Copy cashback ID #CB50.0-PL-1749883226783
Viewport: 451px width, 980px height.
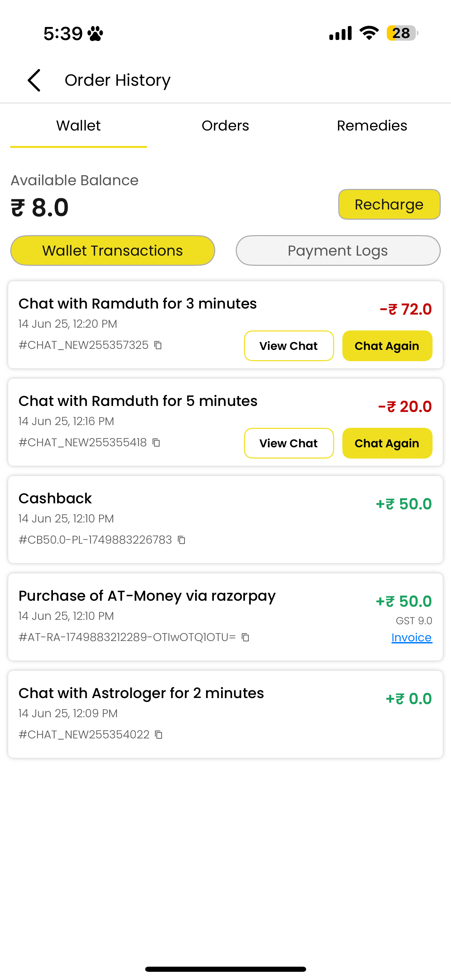pyautogui.click(x=182, y=540)
